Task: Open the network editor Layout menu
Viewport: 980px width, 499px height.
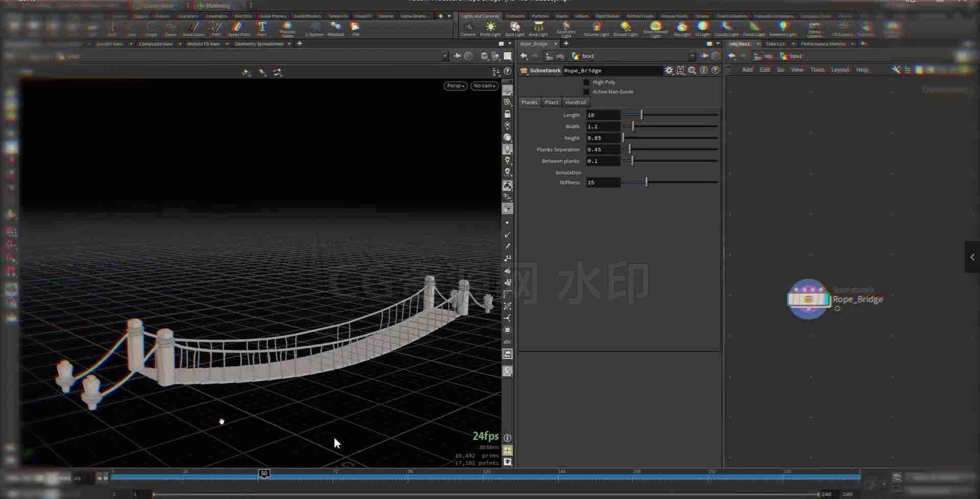Action: [840, 70]
